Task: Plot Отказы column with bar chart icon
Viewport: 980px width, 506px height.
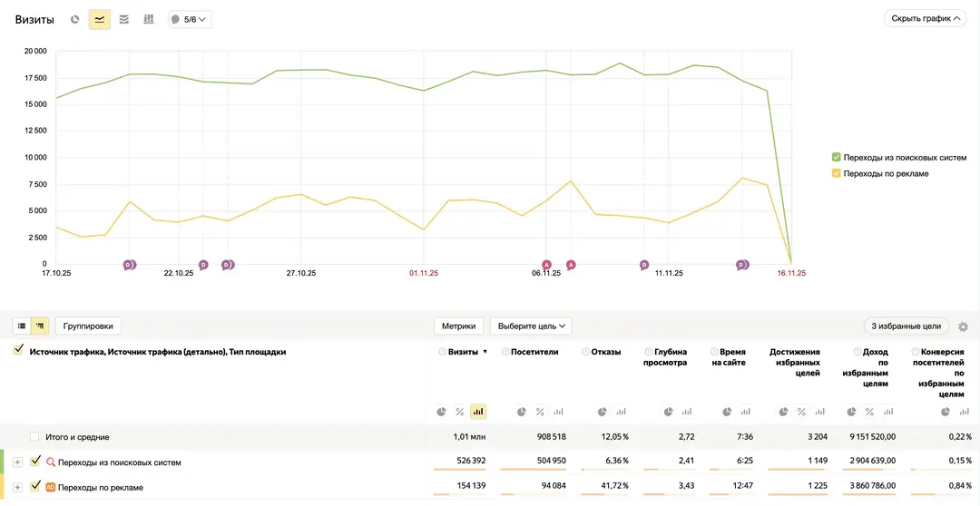Action: (x=621, y=412)
